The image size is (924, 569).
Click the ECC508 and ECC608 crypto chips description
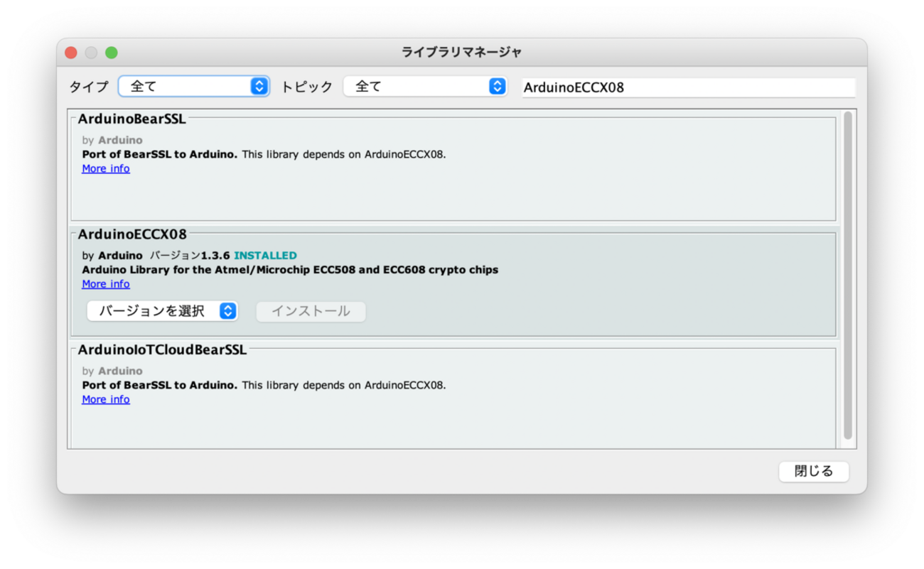click(290, 270)
